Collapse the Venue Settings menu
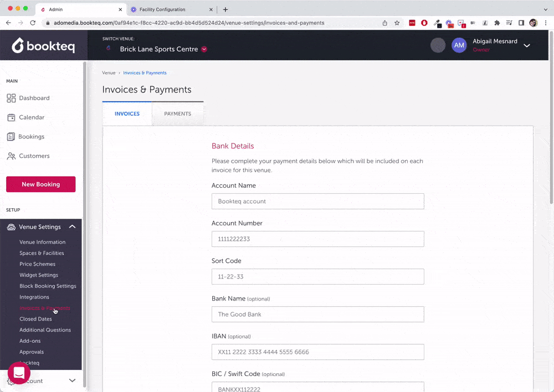Viewport: 554px width, 392px height. pyautogui.click(x=72, y=226)
